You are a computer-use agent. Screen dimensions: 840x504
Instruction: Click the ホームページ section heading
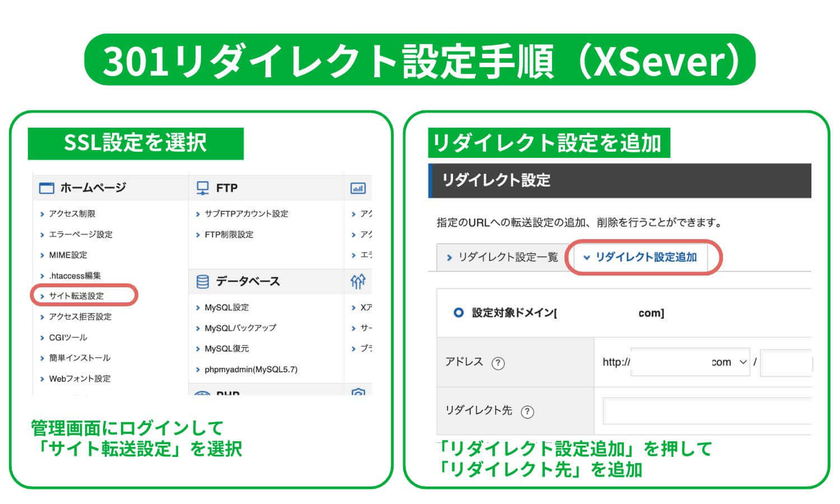[93, 188]
